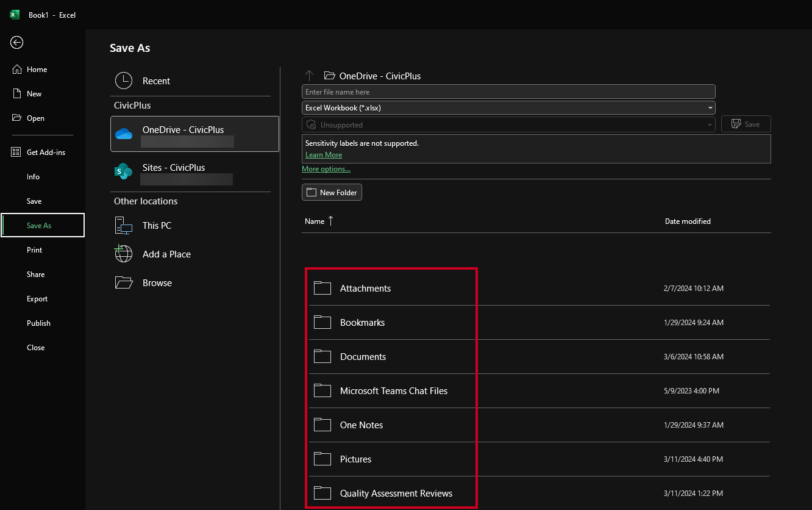Click the Quality Assessment Reviews folder icon
Image resolution: width=812 pixels, height=510 pixels.
pyautogui.click(x=322, y=493)
